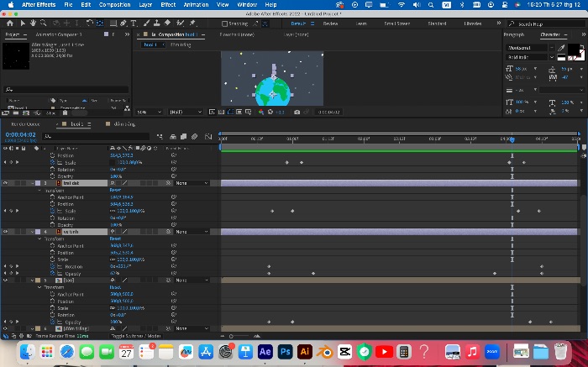Screen dimensions: 588x367
Task: Click the Reset Exposure icon in the viewer
Action: click(x=270, y=112)
